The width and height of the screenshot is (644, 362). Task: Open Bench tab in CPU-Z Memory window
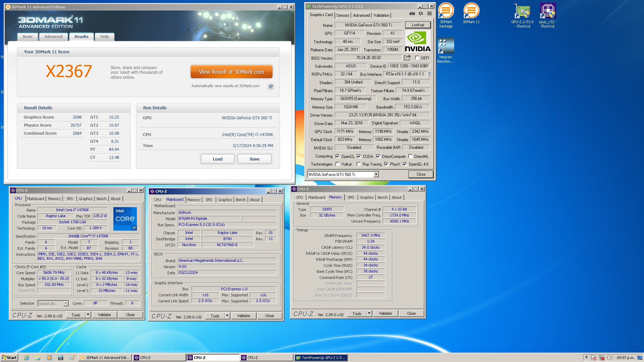pos(382,197)
